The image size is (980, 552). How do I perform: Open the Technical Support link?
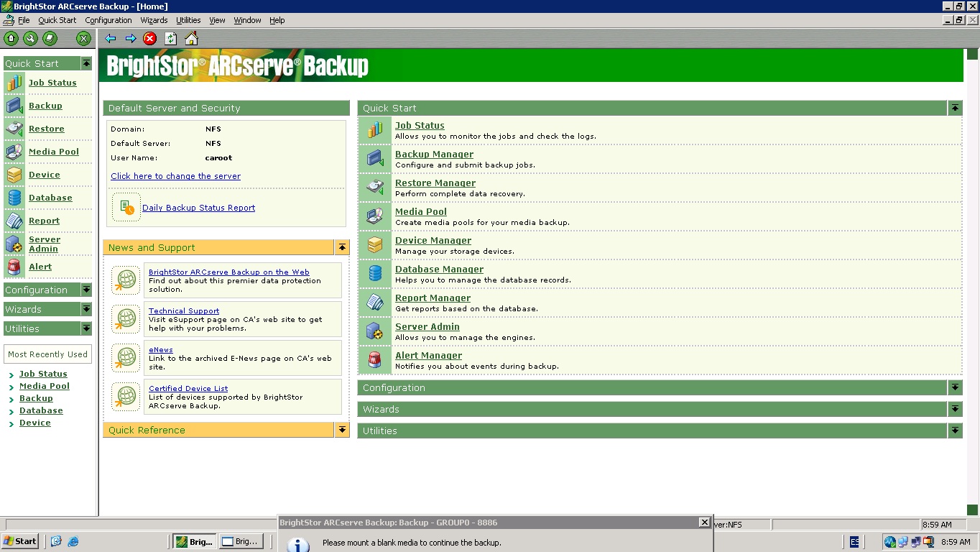184,311
